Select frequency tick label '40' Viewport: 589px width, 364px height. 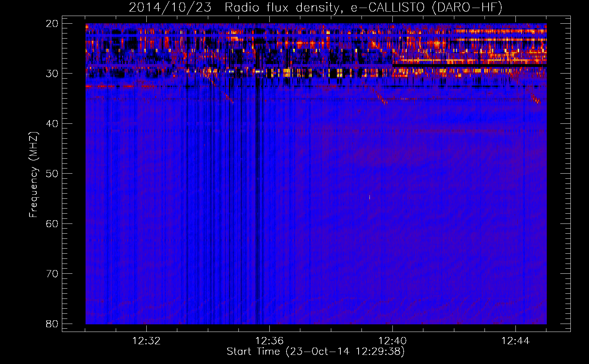coord(52,124)
